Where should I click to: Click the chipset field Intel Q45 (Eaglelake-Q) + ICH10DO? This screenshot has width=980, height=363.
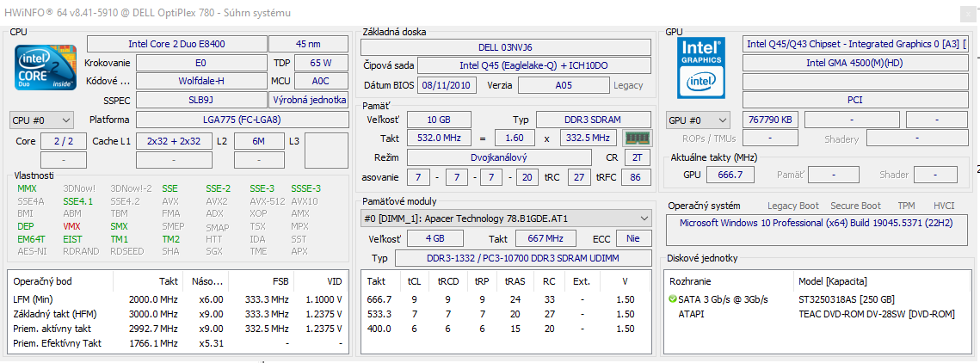pyautogui.click(x=534, y=65)
